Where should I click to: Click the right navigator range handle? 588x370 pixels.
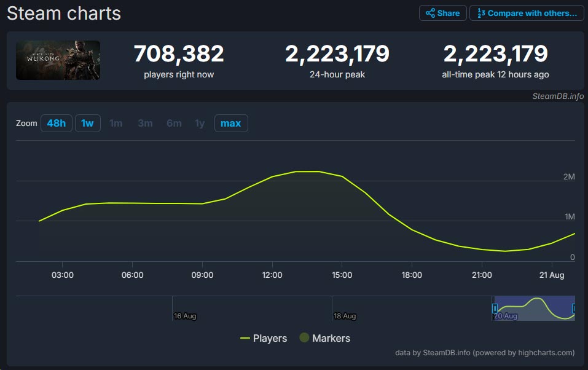(x=574, y=308)
